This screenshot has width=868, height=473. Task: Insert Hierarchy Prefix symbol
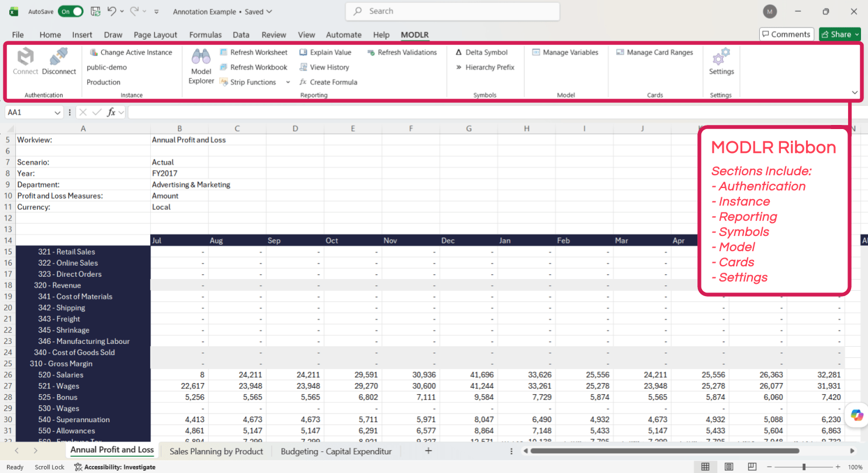(x=485, y=67)
